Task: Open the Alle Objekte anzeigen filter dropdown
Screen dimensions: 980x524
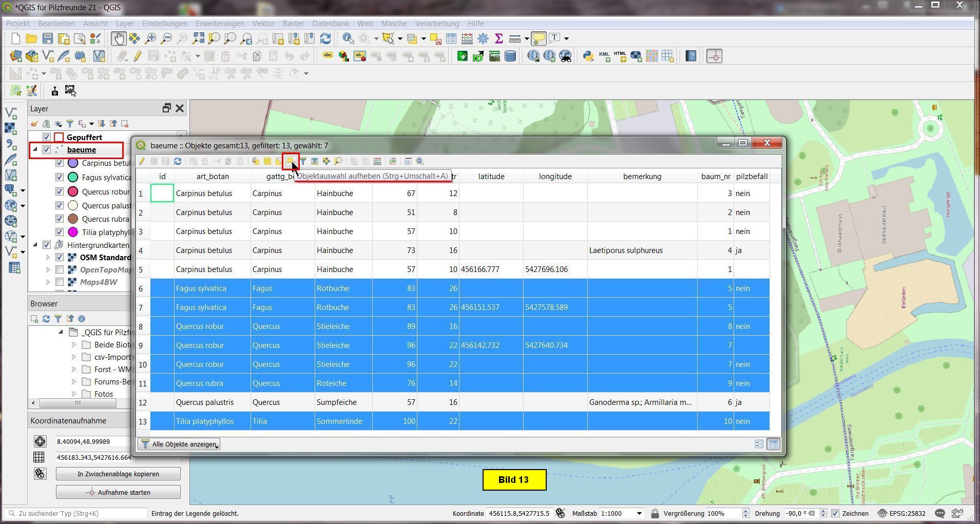Action: point(179,444)
